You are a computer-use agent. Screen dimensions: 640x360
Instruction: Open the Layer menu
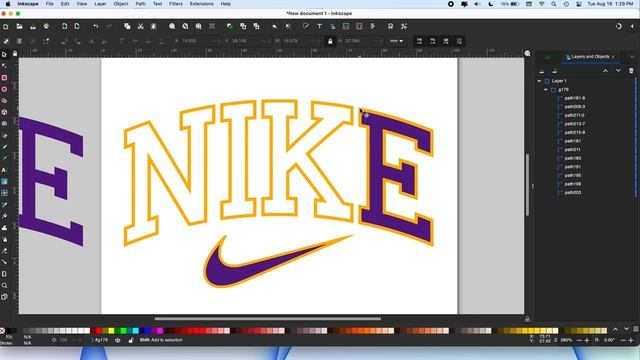[100, 4]
